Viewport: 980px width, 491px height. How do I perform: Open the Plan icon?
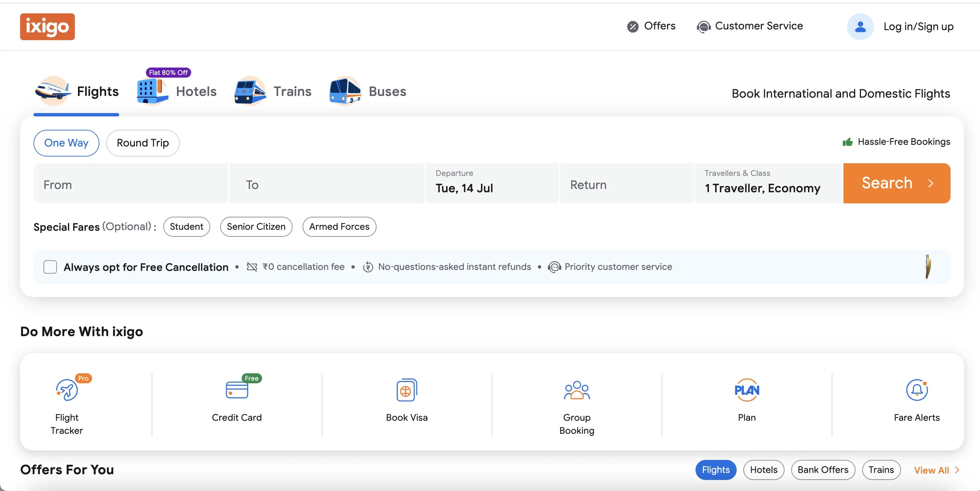pyautogui.click(x=747, y=390)
